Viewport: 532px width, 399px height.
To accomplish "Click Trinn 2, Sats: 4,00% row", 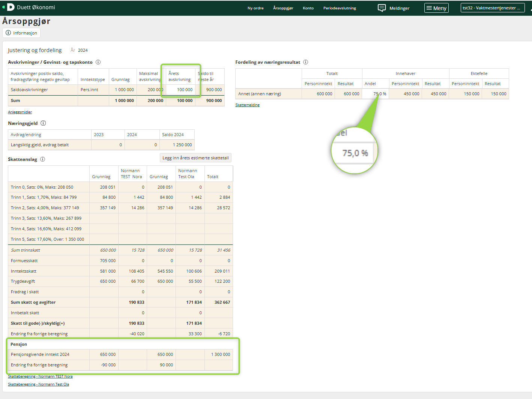I will 120,208.
